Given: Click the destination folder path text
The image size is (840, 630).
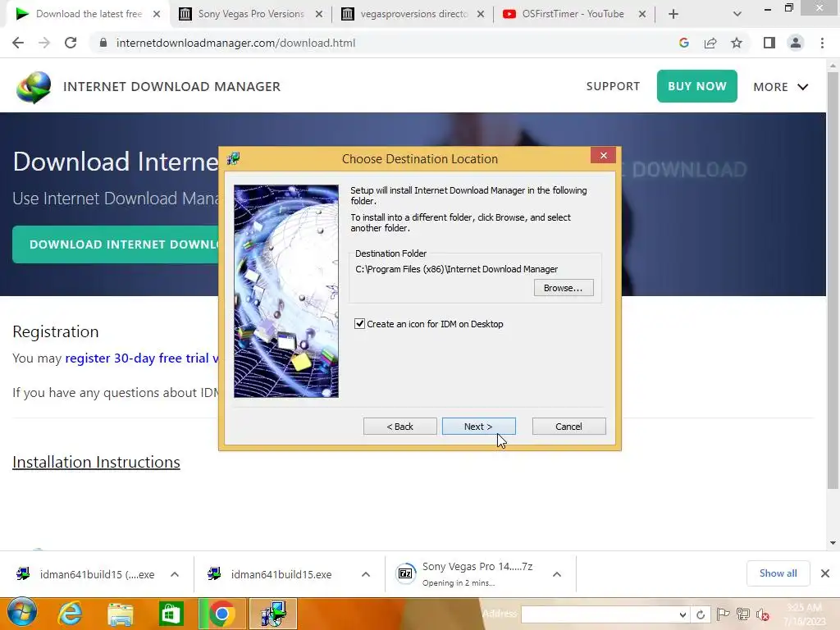Looking at the screenshot, I should (456, 269).
